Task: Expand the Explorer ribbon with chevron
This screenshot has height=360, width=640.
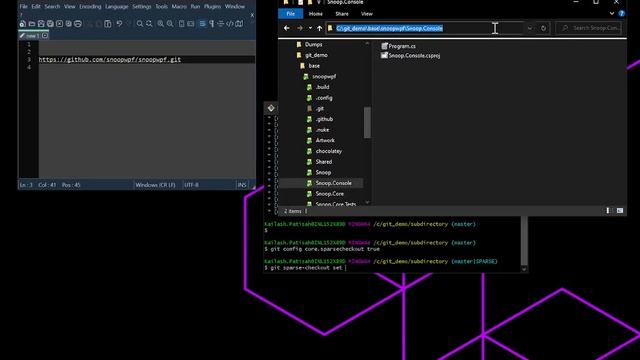Action: 612,13
